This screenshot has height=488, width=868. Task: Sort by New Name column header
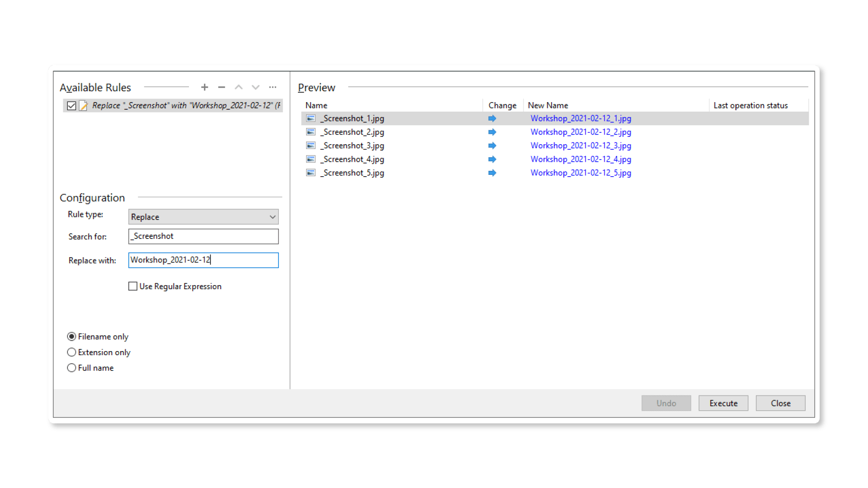[x=548, y=105]
